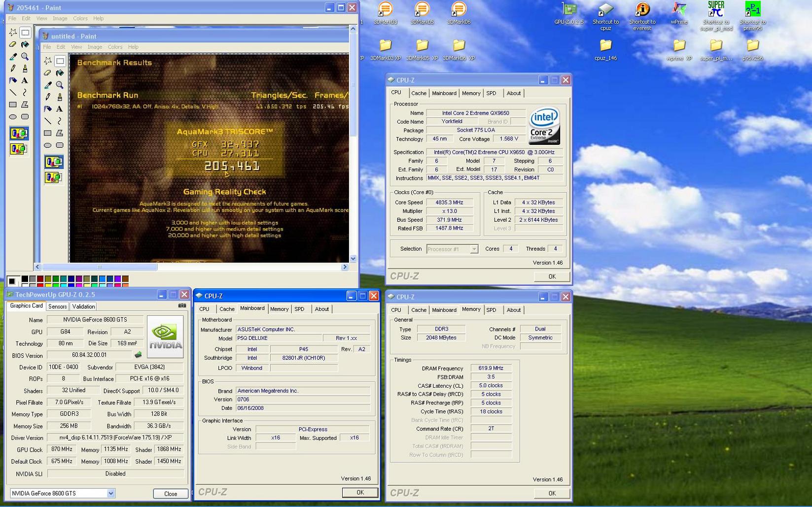812x507 pixels.
Task: Open the About tab in CPU-Z processor window
Action: [513, 94]
